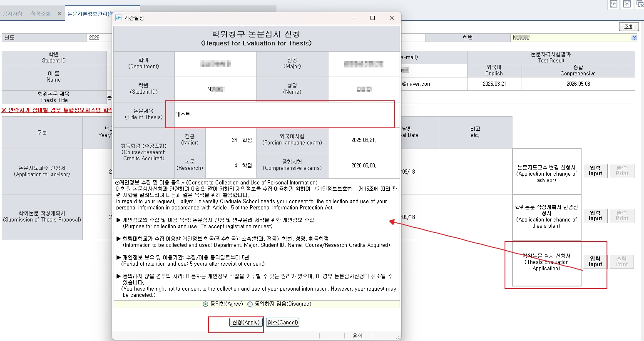Click 입력 Input for advisor change application

pos(595,171)
